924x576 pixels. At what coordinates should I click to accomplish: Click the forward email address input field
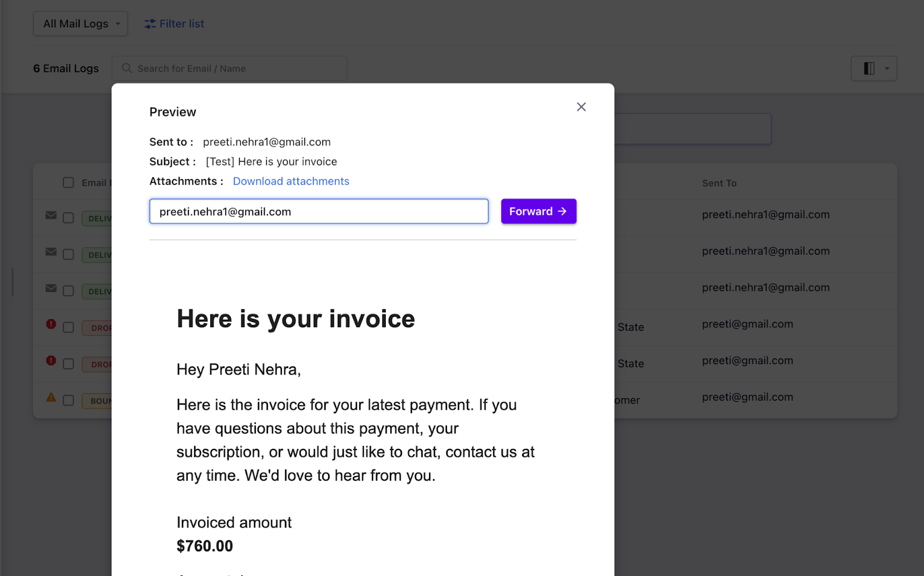[318, 211]
